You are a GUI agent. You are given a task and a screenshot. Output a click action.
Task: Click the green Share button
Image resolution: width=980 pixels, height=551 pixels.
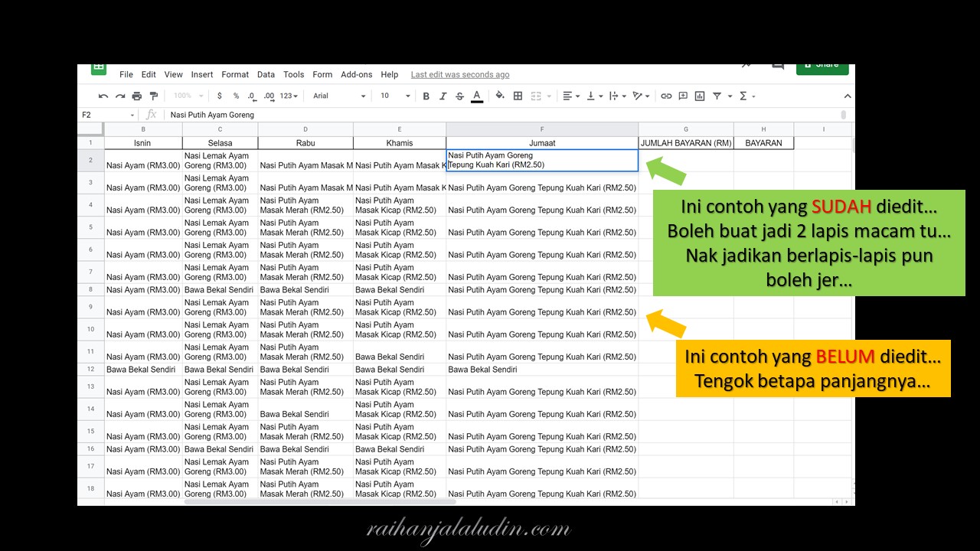click(822, 68)
